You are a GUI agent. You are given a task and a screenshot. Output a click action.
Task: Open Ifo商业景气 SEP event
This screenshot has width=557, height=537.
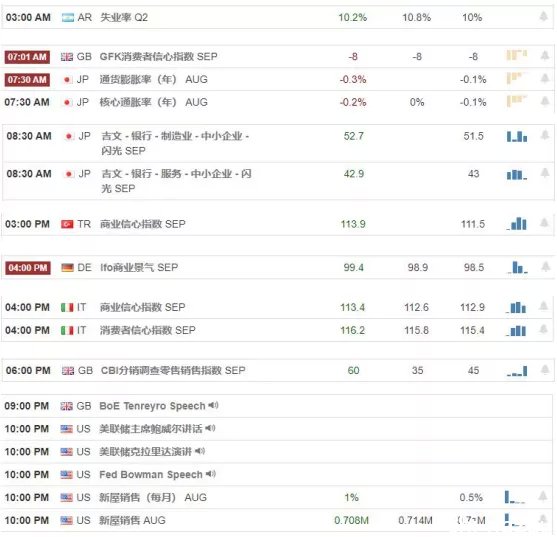point(139,267)
